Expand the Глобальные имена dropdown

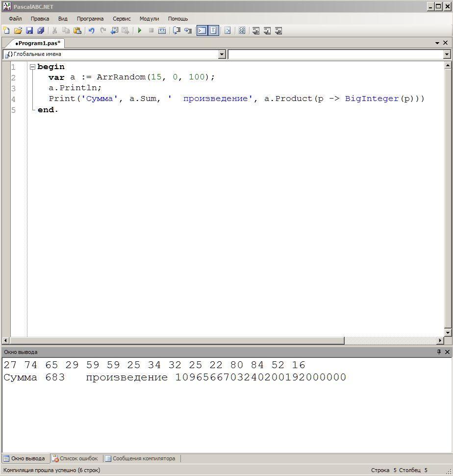tap(222, 54)
